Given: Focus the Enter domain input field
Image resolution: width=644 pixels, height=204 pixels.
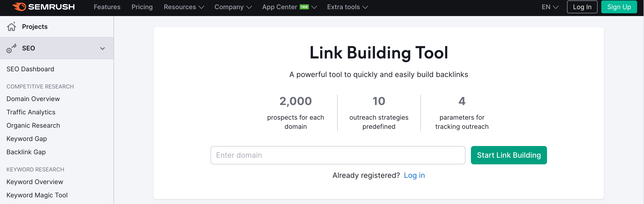Looking at the screenshot, I should (338, 155).
